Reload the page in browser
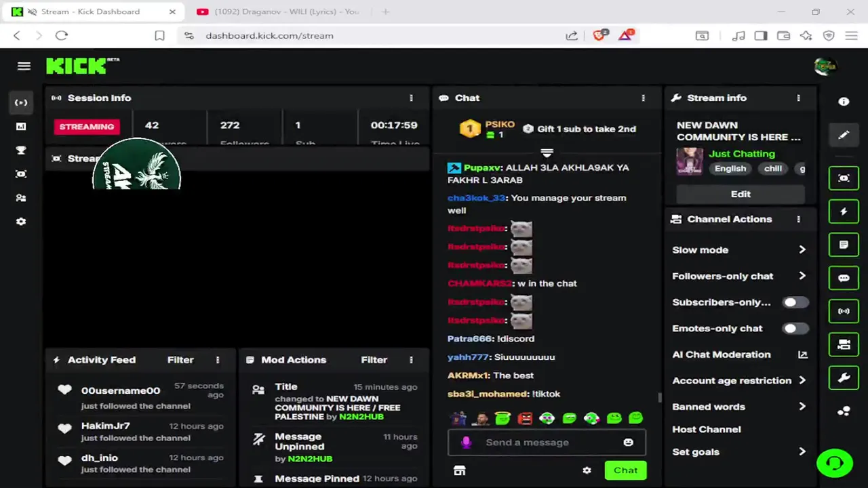868x488 pixels. click(x=62, y=35)
